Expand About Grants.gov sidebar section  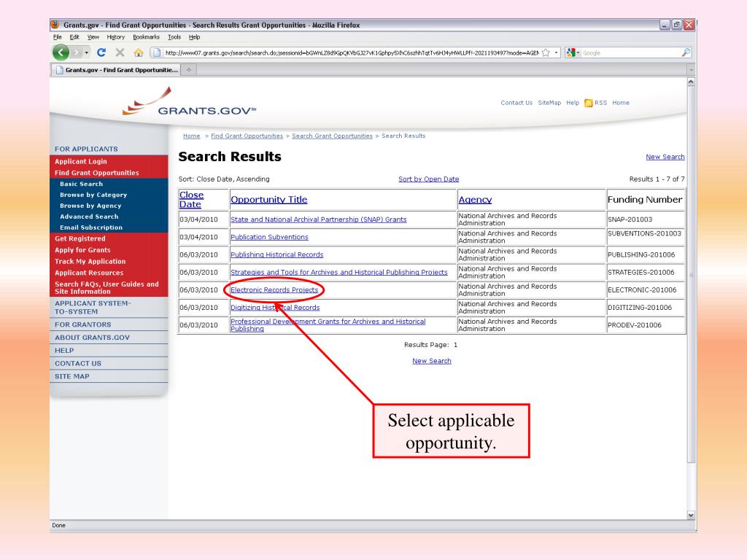pyautogui.click(x=92, y=338)
